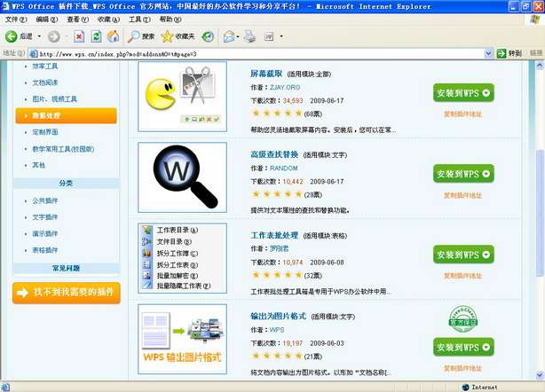Click the author link WPS
This screenshot has width=545, height=392.
pyautogui.click(x=277, y=330)
